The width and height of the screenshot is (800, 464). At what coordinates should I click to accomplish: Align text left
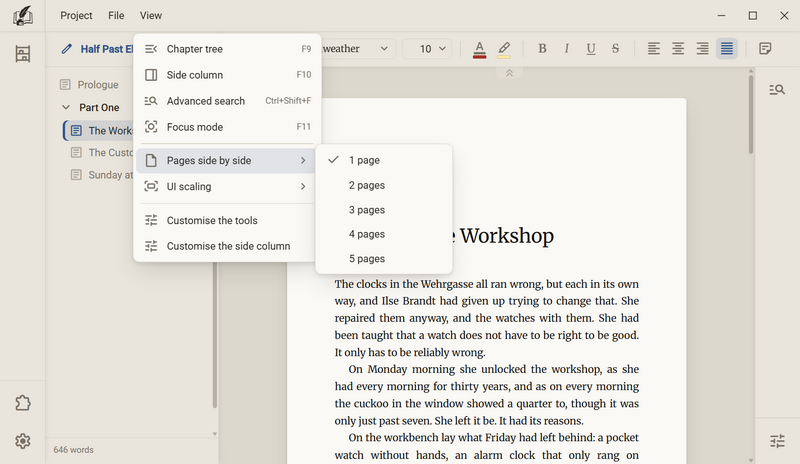pyautogui.click(x=654, y=48)
